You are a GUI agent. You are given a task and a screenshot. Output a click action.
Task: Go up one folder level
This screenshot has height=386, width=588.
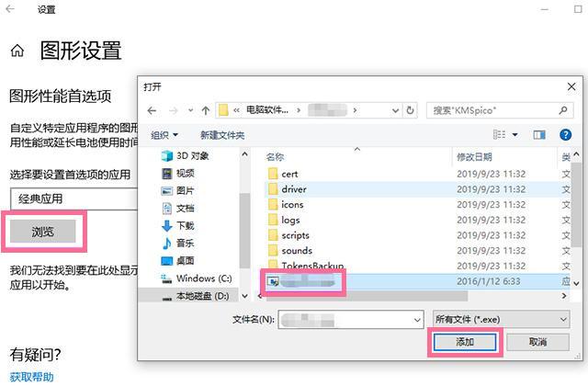[206, 110]
